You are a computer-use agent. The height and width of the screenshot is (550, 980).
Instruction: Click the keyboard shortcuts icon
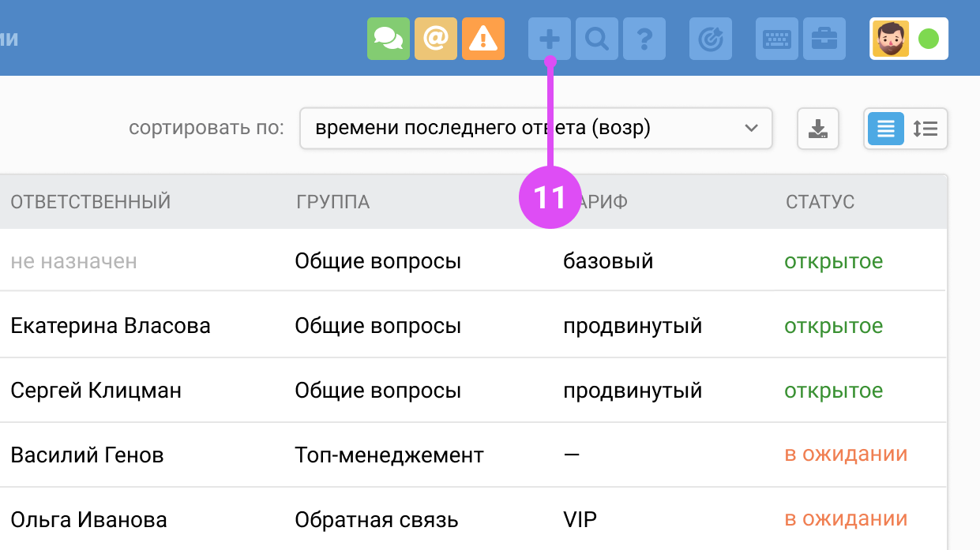click(776, 39)
